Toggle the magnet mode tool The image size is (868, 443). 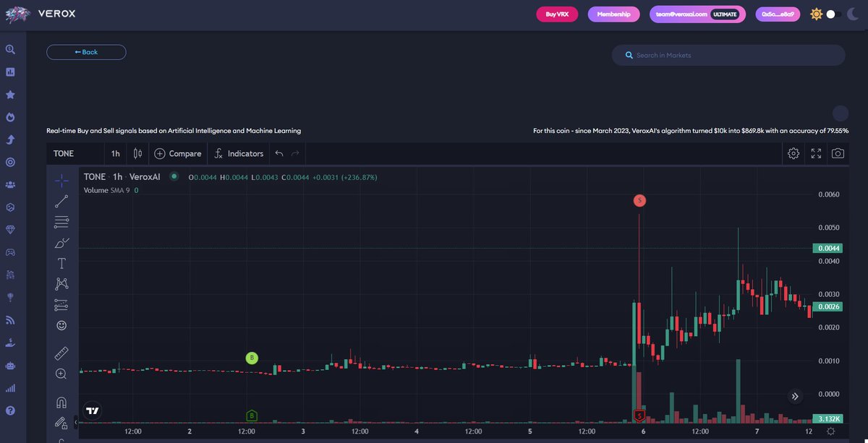pyautogui.click(x=61, y=403)
